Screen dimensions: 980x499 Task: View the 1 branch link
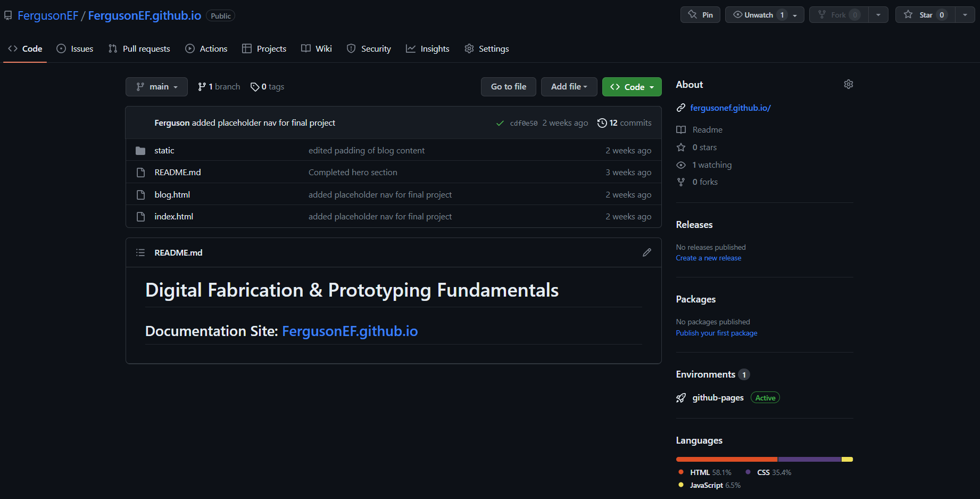219,87
